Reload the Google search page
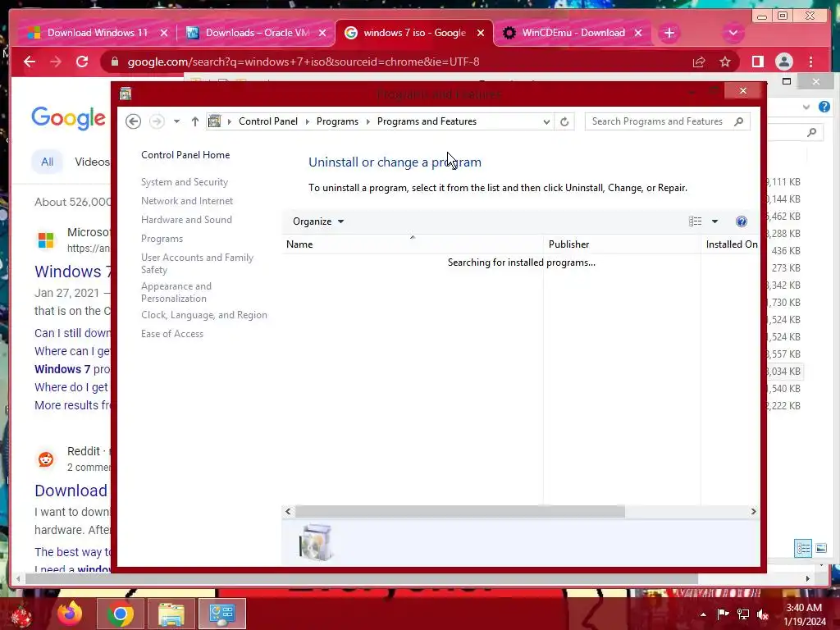The image size is (840, 630). tap(82, 62)
